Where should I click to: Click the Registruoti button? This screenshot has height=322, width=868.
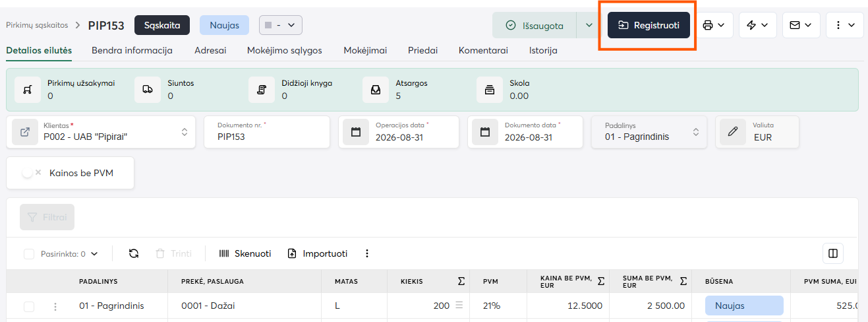pyautogui.click(x=649, y=25)
